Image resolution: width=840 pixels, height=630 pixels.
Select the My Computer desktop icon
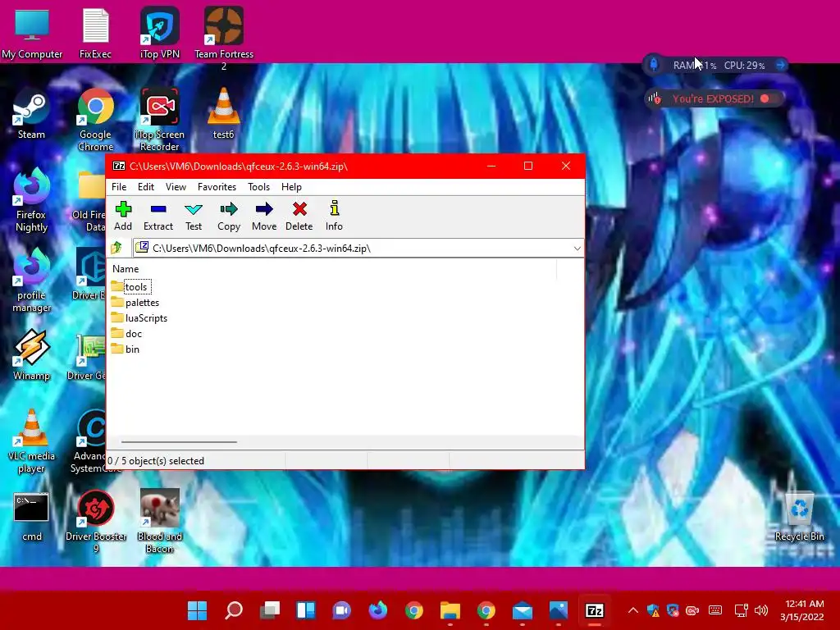[x=32, y=33]
